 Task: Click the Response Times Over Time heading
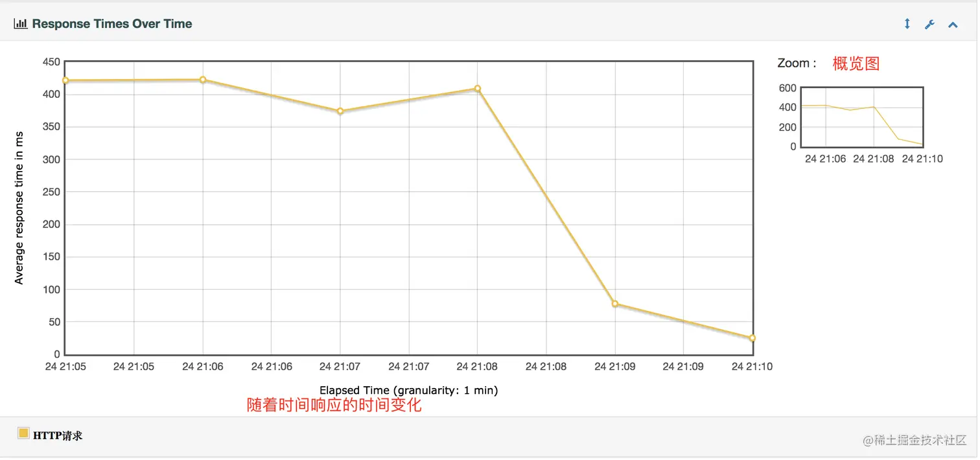112,23
